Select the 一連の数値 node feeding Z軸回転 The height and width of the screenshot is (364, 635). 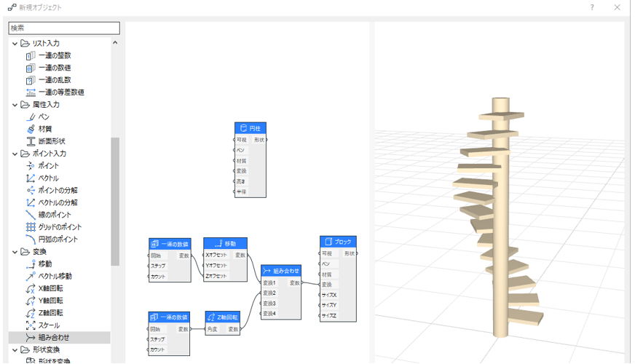(x=169, y=333)
